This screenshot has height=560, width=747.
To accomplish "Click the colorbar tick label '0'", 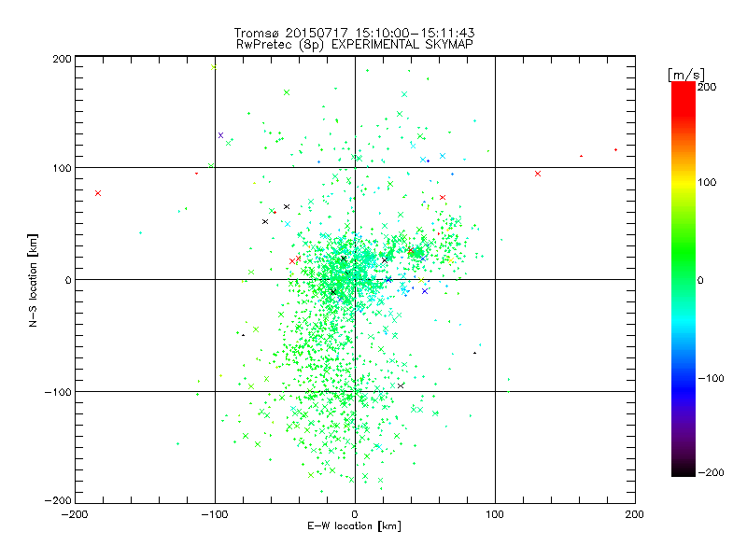I will click(x=700, y=280).
